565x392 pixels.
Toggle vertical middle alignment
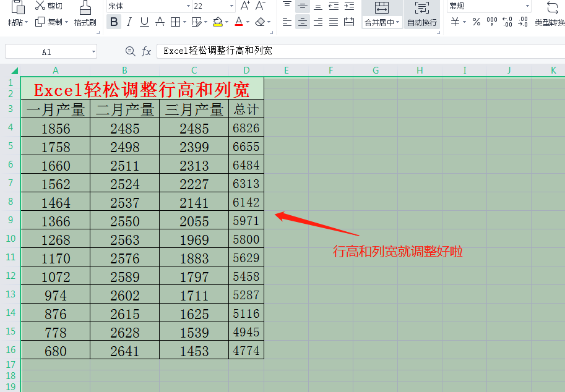[x=303, y=6]
